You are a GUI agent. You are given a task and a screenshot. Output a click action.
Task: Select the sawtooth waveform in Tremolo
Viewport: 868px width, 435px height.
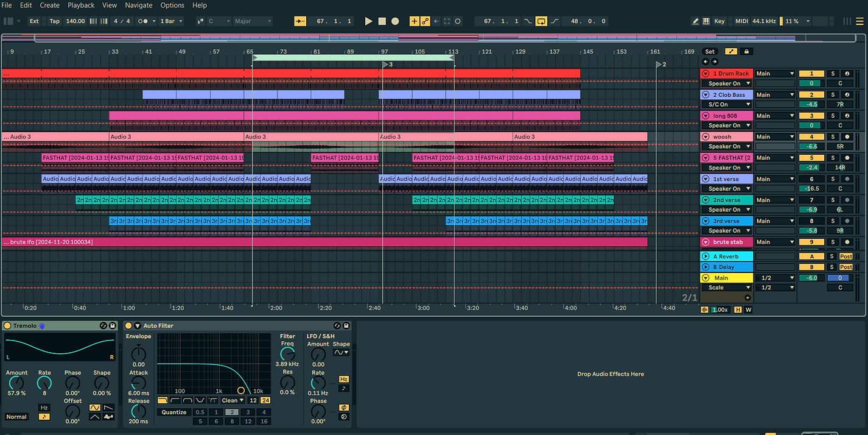click(109, 408)
